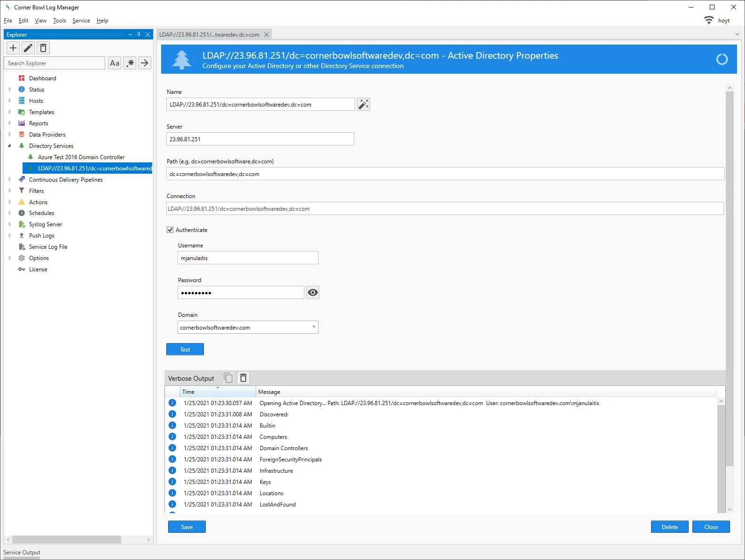Clear verbose output with the trash icon
The height and width of the screenshot is (560, 745).
243,378
